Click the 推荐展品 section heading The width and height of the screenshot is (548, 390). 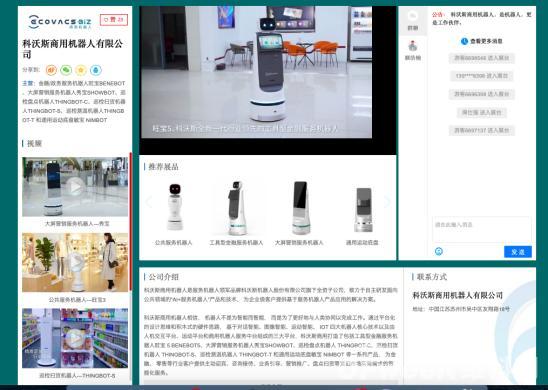pos(163,167)
